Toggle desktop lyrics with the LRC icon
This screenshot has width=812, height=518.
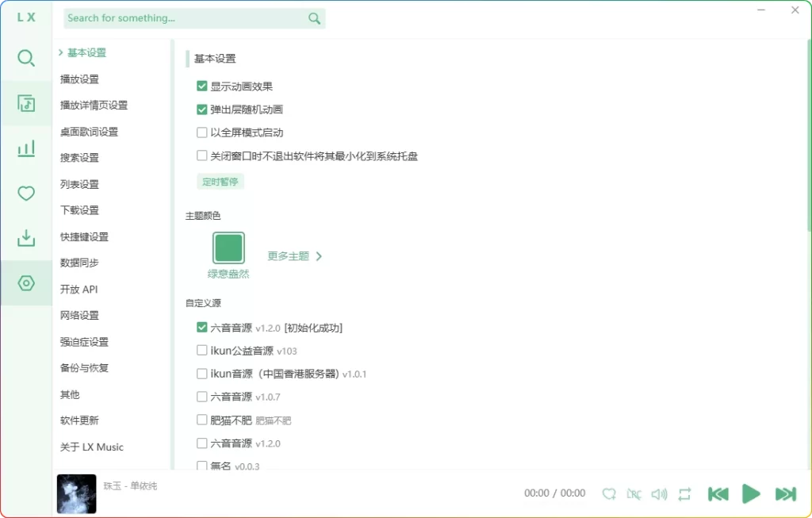(x=634, y=493)
